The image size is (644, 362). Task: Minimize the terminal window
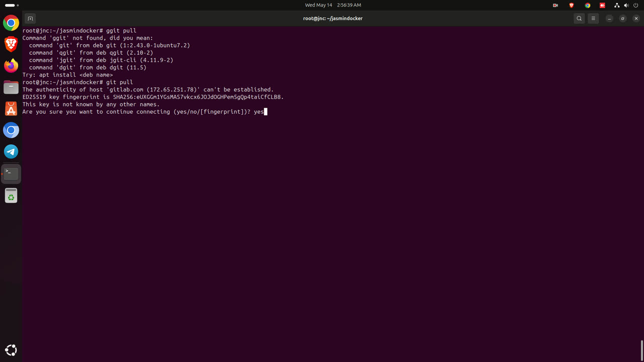coord(609,19)
